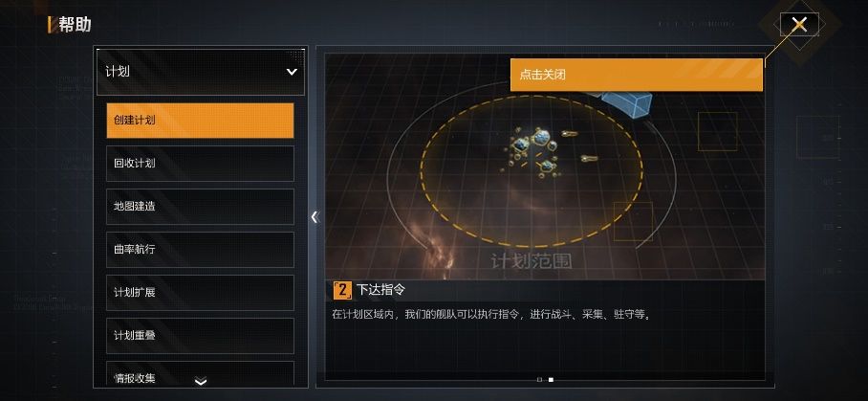Tap the orange 点击关闭 banner

click(636, 75)
